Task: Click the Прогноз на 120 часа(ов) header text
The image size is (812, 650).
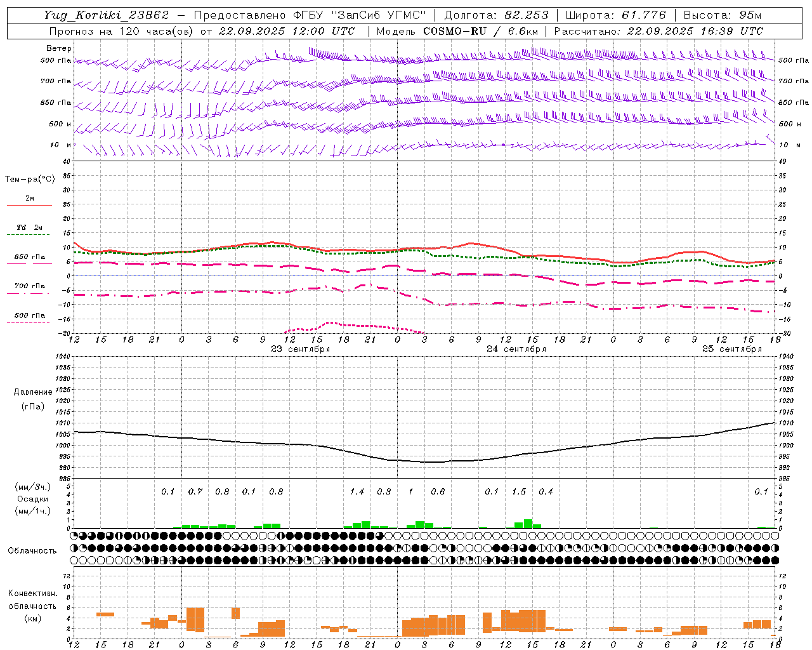Action: [122, 31]
